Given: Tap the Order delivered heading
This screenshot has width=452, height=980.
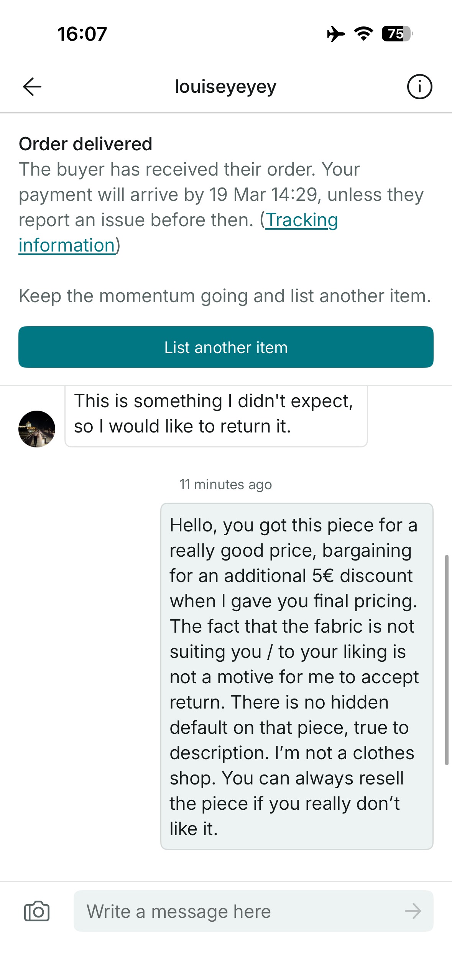Looking at the screenshot, I should point(85,144).
